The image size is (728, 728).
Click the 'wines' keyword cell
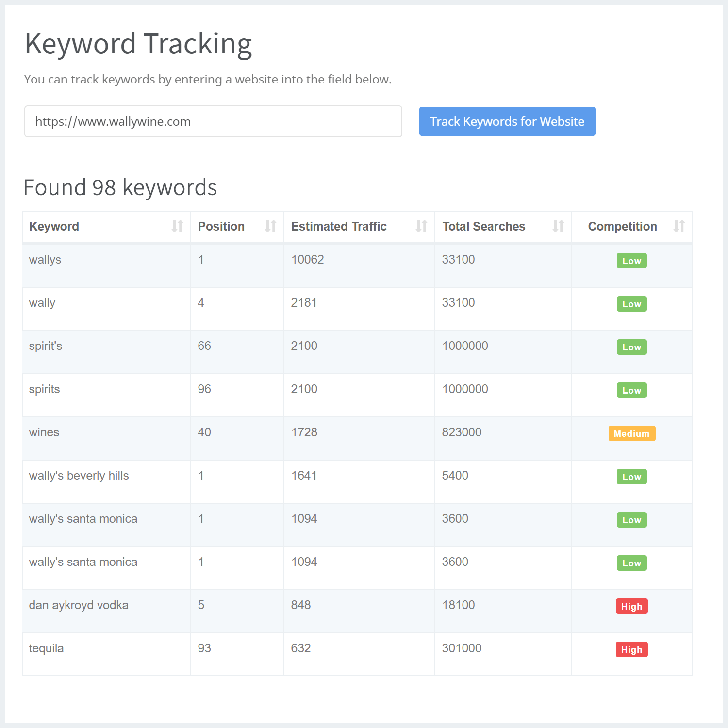(44, 432)
